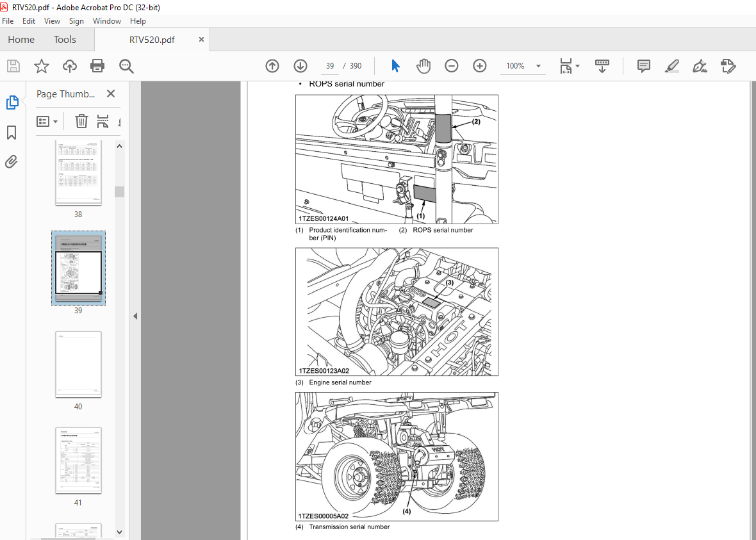Image resolution: width=756 pixels, height=540 pixels.
Task: Open Page Thumbnails sidebar icon
Action: (12, 102)
